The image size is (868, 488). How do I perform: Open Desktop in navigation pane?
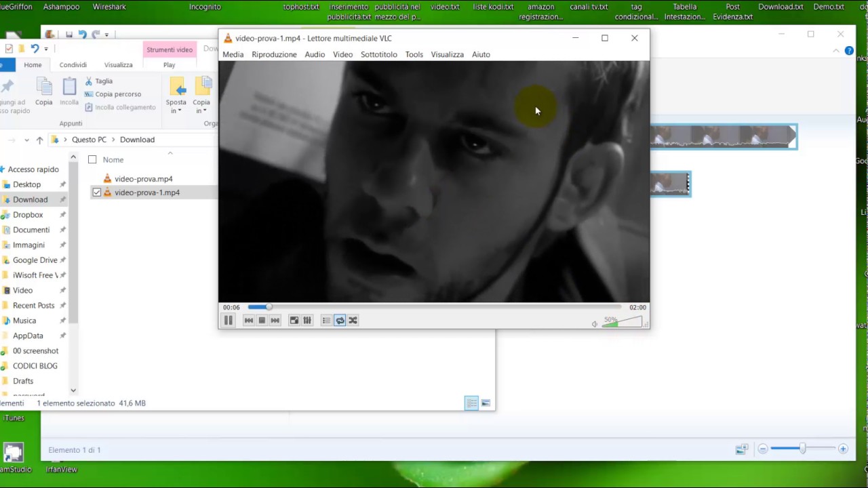point(26,184)
